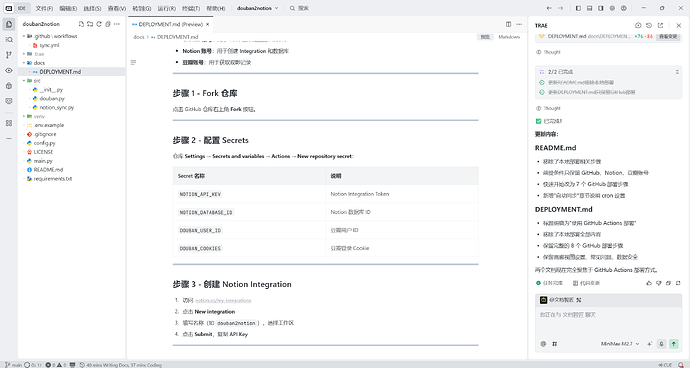This screenshot has width=690, height=368.
Task: Switch to the Markdown source view
Action: tap(509, 37)
